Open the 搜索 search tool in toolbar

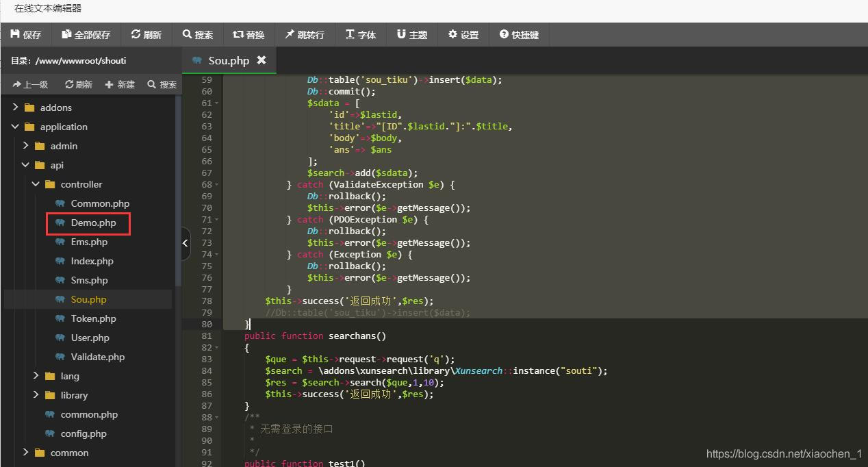tap(198, 34)
